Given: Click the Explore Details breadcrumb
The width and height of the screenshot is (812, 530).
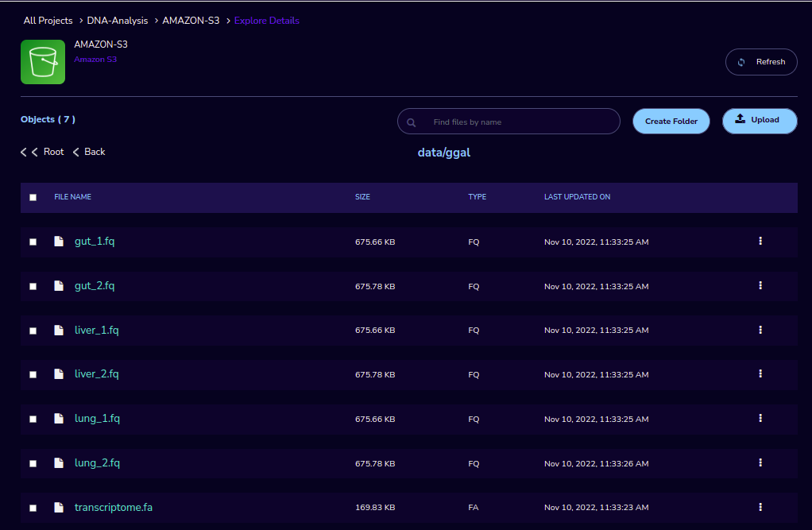Looking at the screenshot, I should pos(267,21).
